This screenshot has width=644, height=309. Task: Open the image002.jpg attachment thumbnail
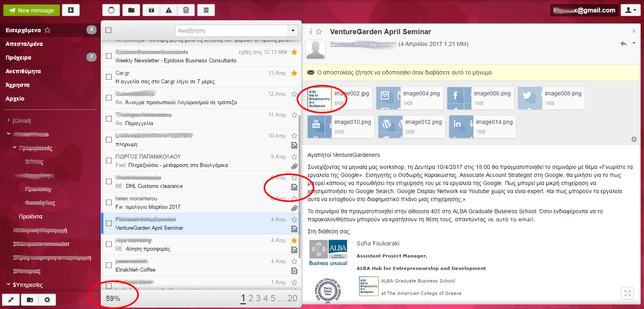pos(320,98)
